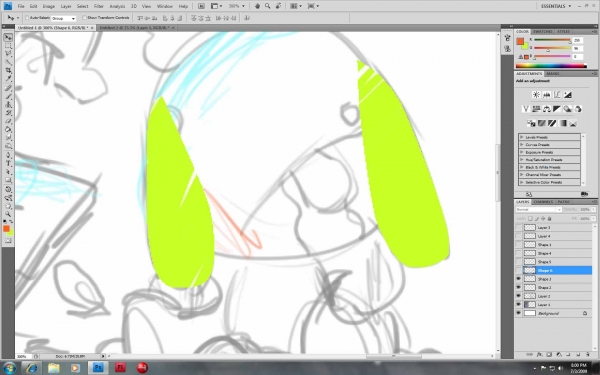Open the Analysis menu
This screenshot has height=375, width=600.
117,6
